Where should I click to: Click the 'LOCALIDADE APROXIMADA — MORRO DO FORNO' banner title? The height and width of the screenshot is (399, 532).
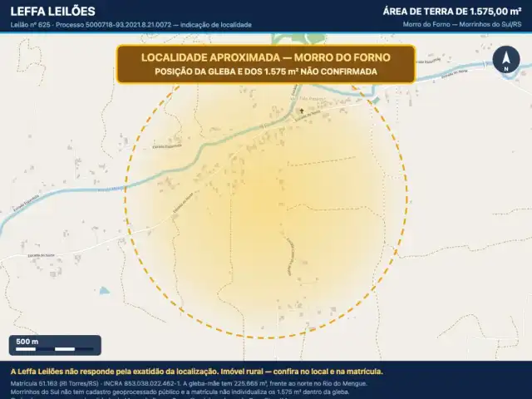266,57
